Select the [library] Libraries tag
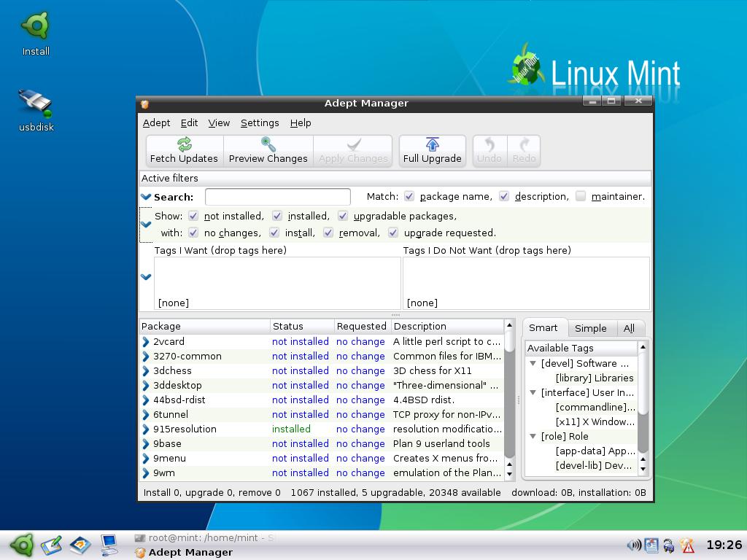The height and width of the screenshot is (560, 747). pyautogui.click(x=595, y=378)
